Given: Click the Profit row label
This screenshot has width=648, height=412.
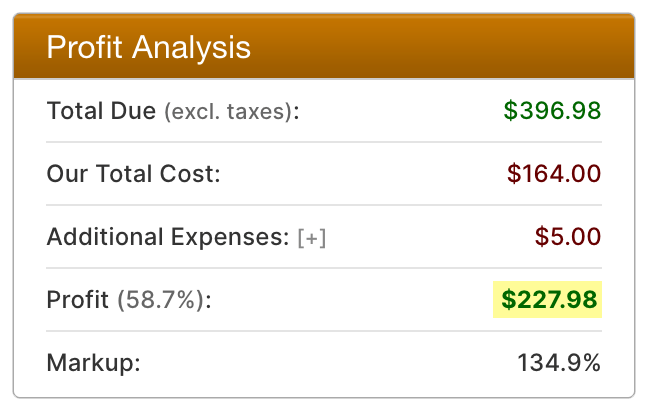Looking at the screenshot, I should (x=78, y=299).
